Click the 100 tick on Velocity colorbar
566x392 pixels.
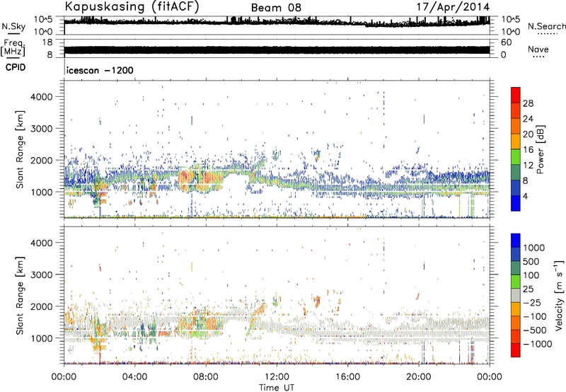click(531, 275)
